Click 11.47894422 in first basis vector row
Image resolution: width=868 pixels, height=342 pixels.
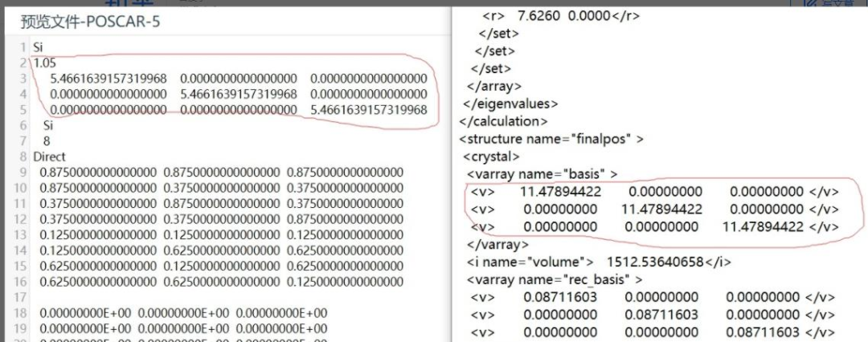560,192
